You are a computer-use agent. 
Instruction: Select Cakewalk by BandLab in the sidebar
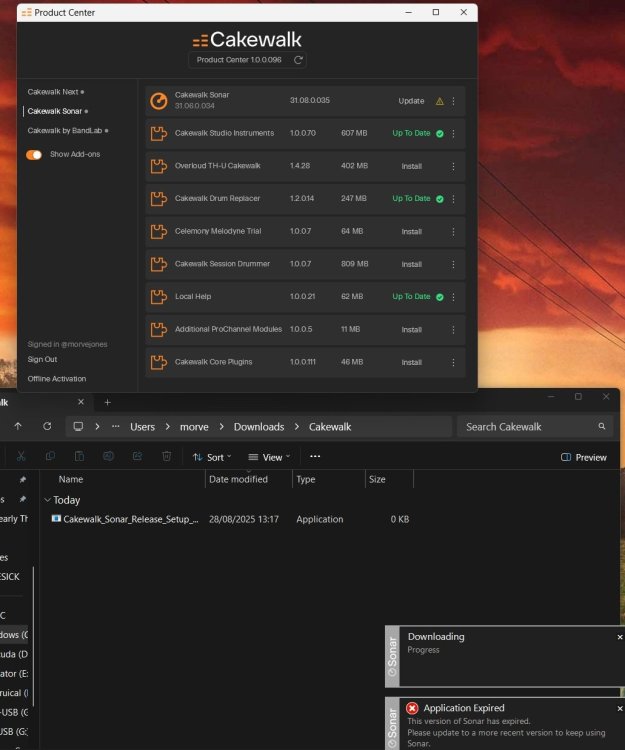click(67, 131)
